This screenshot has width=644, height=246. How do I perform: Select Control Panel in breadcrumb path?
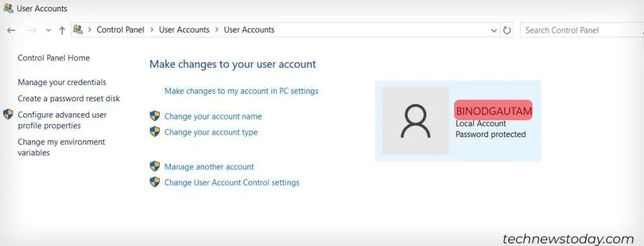click(x=120, y=30)
